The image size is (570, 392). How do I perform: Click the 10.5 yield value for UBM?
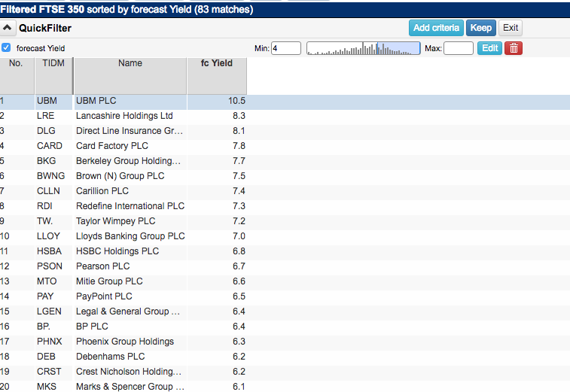236,101
